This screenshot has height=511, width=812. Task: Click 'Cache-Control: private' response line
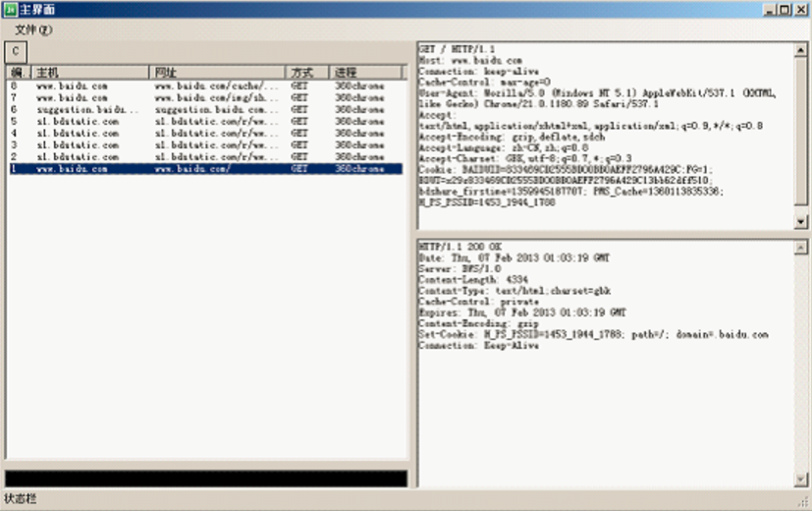coord(478,302)
